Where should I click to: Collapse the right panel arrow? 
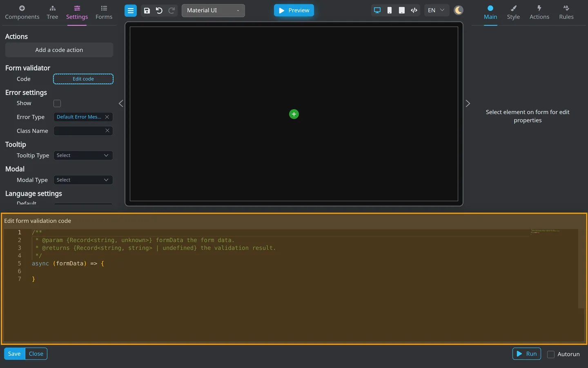(x=468, y=103)
